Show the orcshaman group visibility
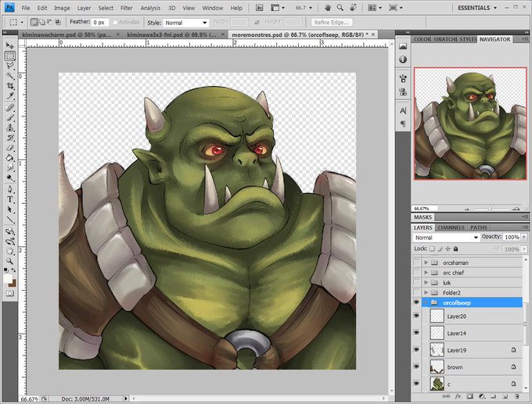 pyautogui.click(x=416, y=263)
